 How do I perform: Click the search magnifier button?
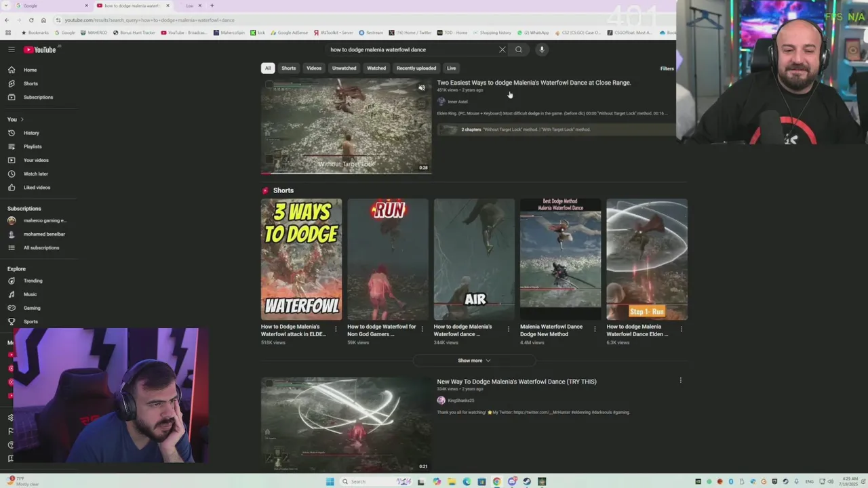[x=519, y=49]
